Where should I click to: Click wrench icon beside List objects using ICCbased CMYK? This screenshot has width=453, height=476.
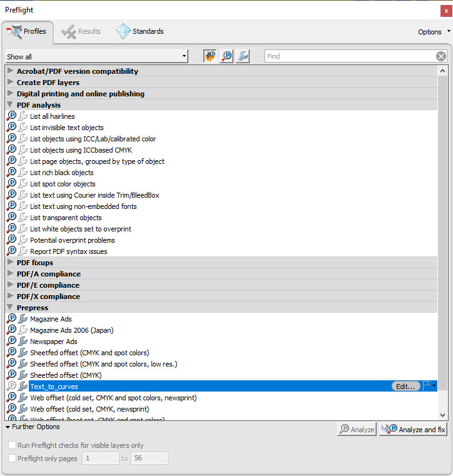[23, 150]
